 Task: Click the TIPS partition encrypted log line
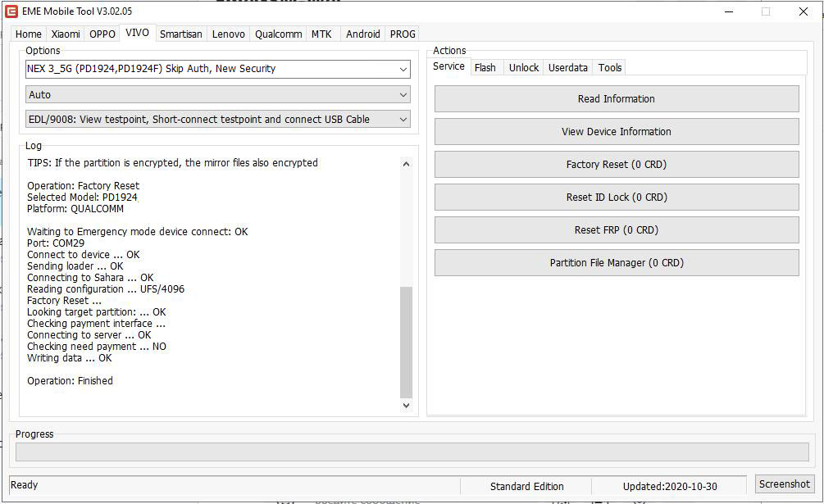click(172, 163)
